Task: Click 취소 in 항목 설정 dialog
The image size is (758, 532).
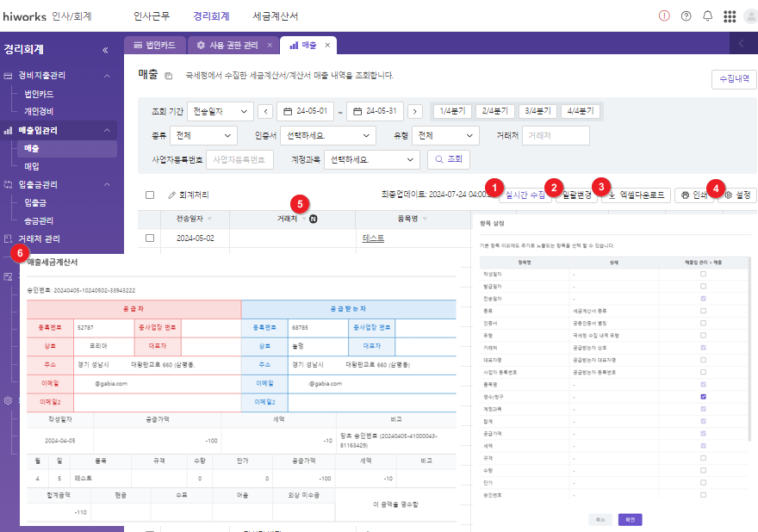Action: click(600, 520)
